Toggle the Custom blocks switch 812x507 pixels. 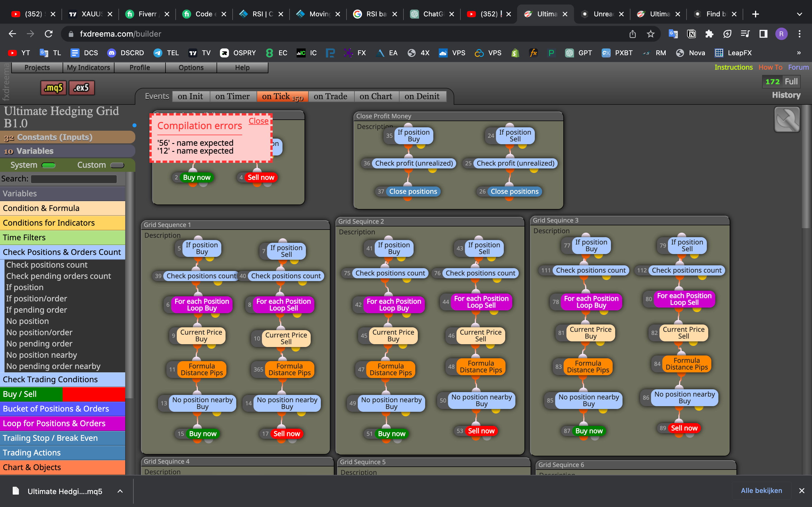tap(117, 165)
